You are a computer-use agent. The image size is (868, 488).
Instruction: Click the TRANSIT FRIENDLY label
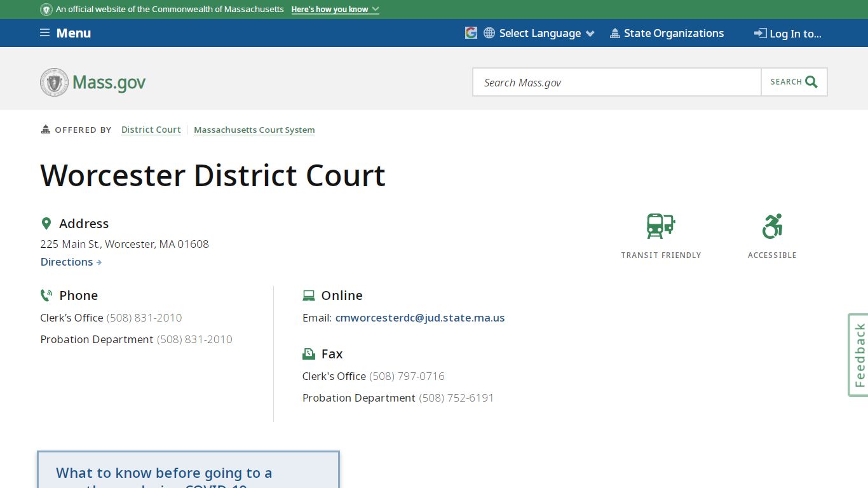661,255
